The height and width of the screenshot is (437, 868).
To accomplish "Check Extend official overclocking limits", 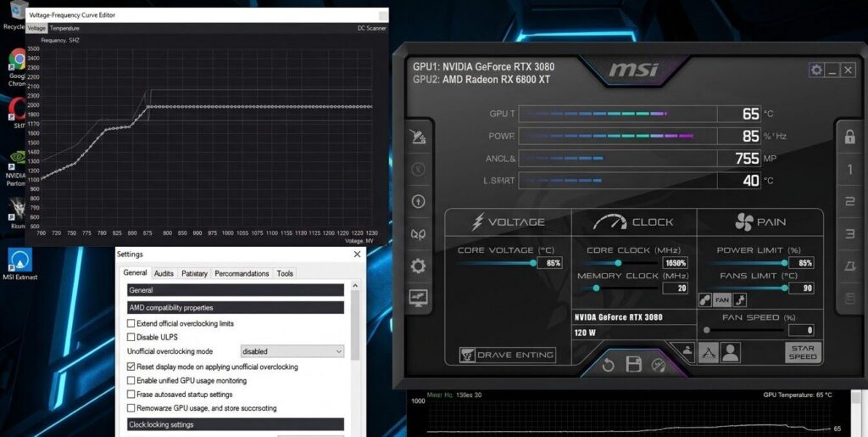I will tap(131, 323).
